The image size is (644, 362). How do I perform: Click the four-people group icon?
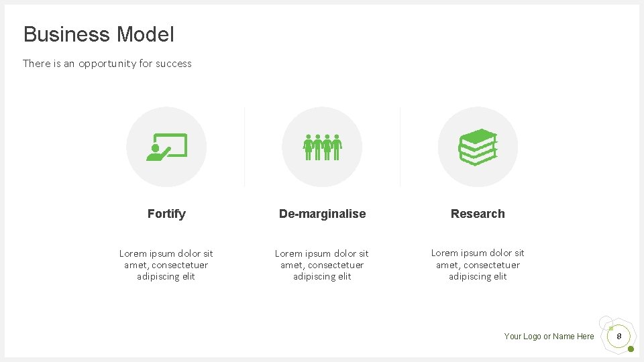pyautogui.click(x=322, y=147)
